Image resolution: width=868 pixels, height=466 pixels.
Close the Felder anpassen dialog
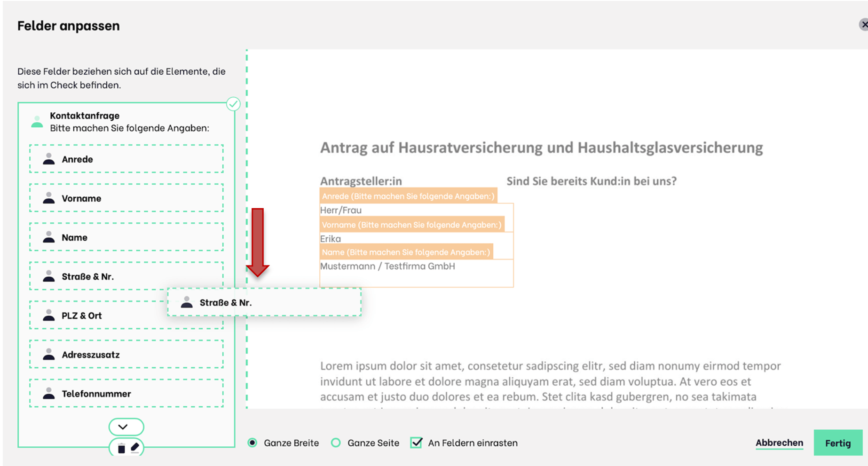click(864, 24)
